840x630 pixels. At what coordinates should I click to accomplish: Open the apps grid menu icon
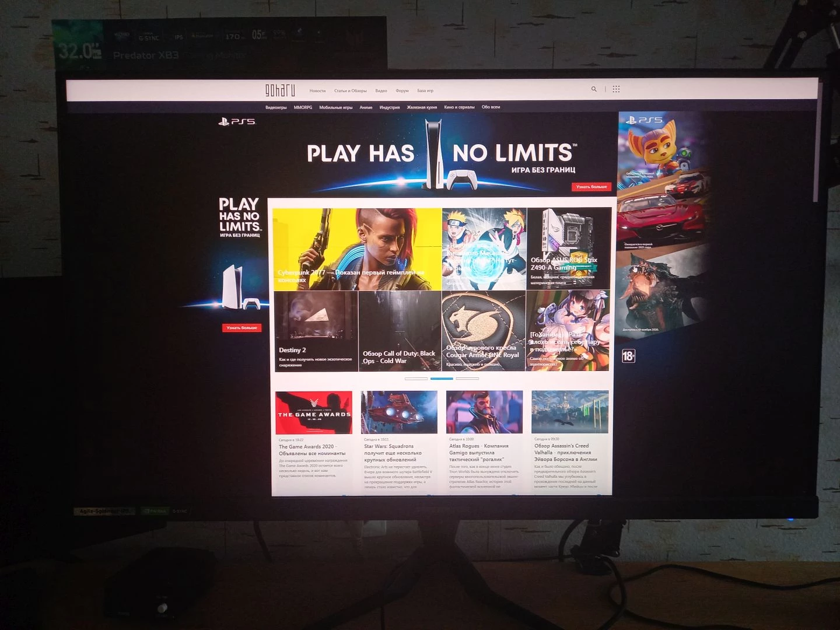click(616, 89)
